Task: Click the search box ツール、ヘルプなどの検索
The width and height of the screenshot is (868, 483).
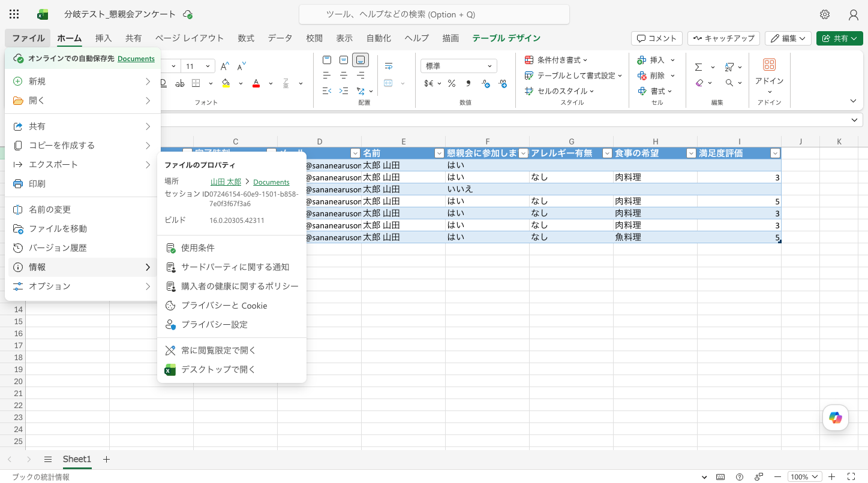Action: [x=434, y=14]
